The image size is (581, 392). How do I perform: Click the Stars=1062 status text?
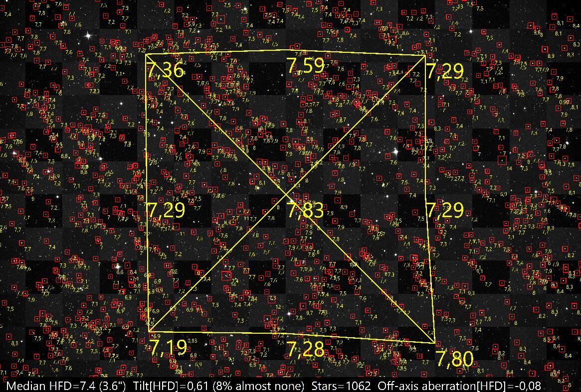tap(341, 386)
